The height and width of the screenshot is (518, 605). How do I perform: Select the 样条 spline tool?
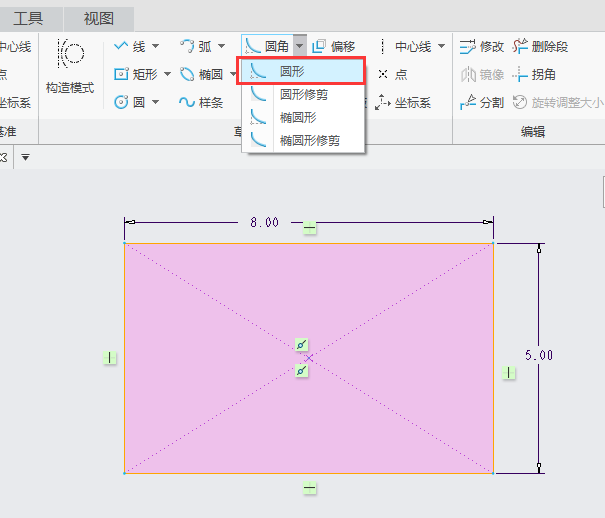pos(201,102)
